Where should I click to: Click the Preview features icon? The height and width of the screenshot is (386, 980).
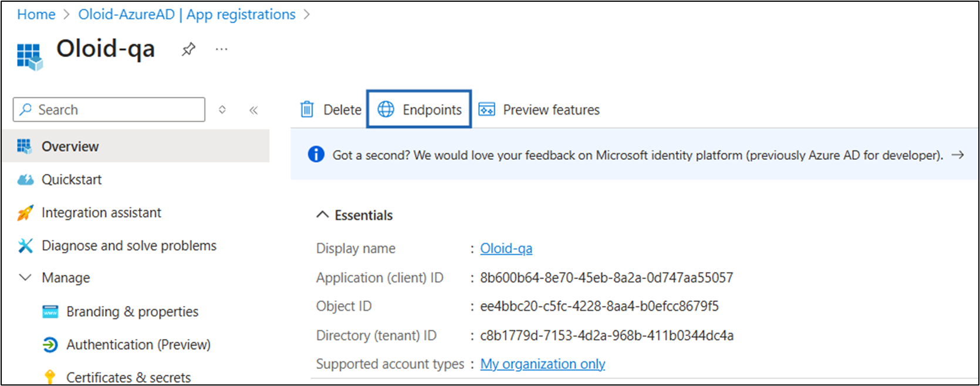[486, 109]
